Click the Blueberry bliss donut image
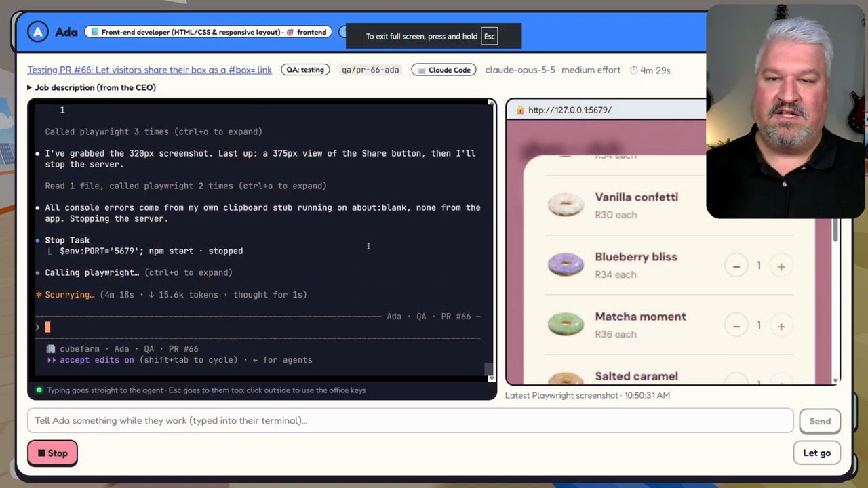This screenshot has width=868, height=488. click(x=566, y=264)
